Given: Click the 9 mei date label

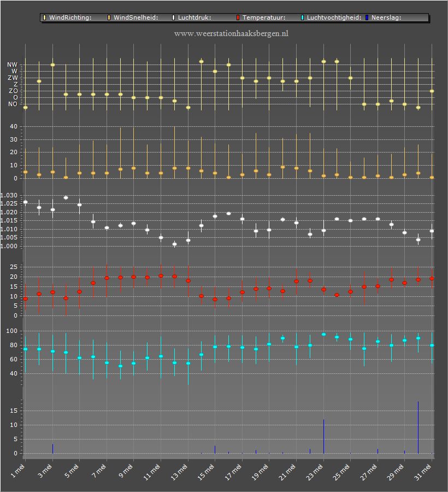Looking at the screenshot, I should [126, 471].
